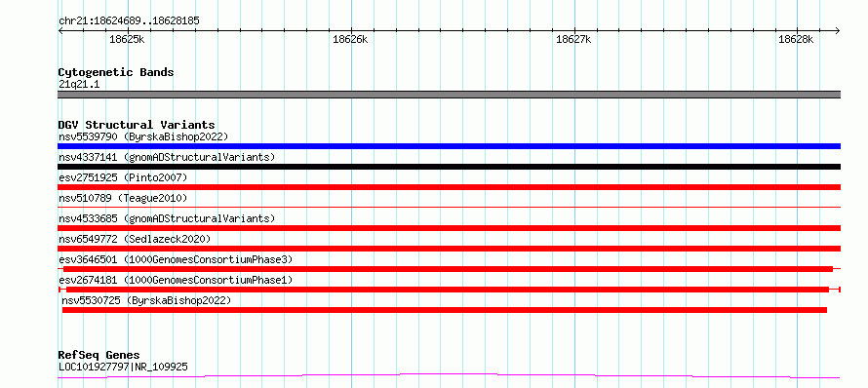868x388 pixels.
Task: Click the red nsv4533685 gnomAD bar
Action: click(x=449, y=228)
